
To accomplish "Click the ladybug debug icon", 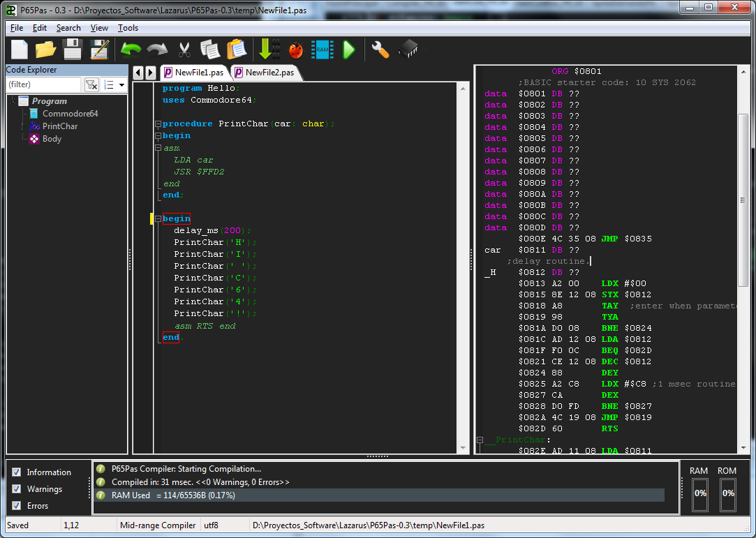I will pos(296,50).
